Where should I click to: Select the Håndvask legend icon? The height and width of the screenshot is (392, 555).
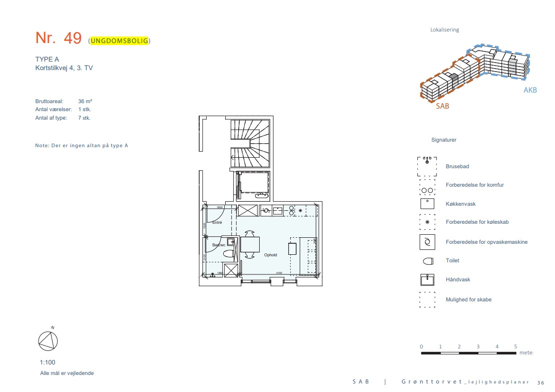427,279
